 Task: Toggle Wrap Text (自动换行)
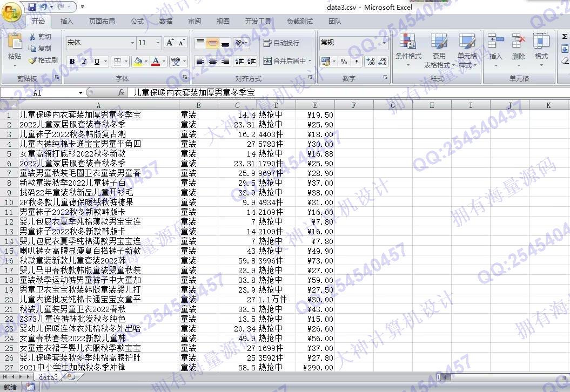281,43
